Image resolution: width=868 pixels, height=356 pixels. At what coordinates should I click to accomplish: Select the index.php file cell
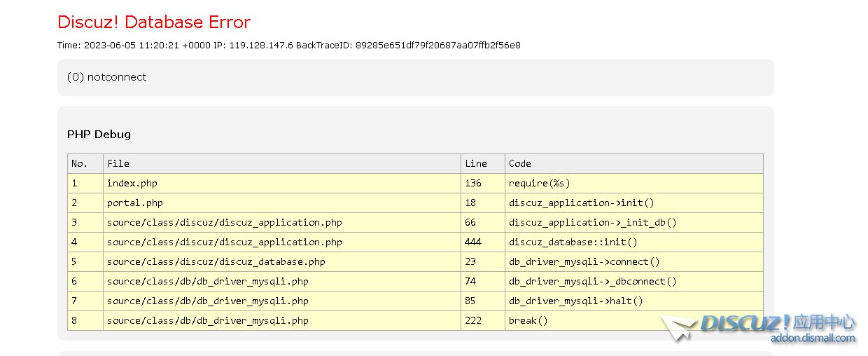132,184
